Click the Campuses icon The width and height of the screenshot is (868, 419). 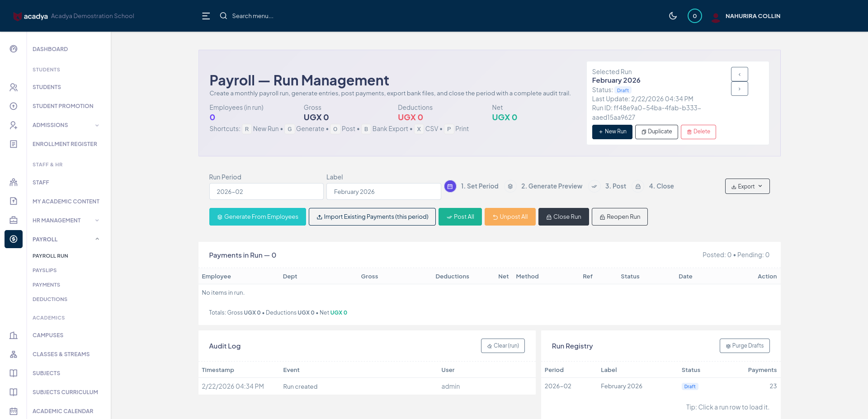click(x=13, y=335)
